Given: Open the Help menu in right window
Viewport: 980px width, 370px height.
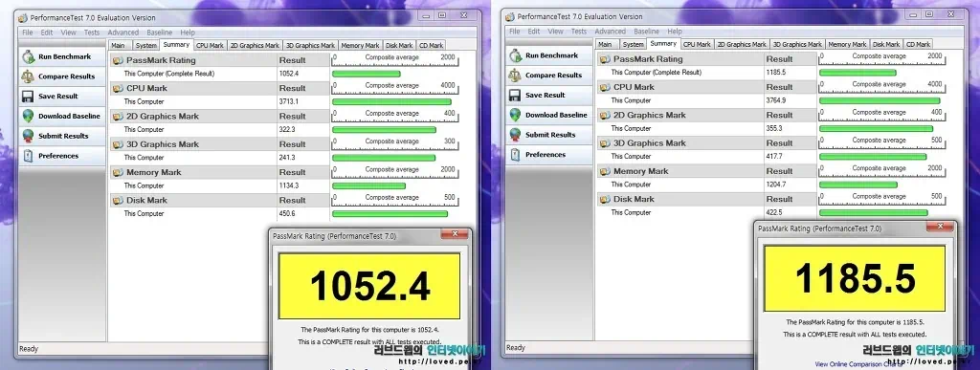Looking at the screenshot, I should (675, 32).
